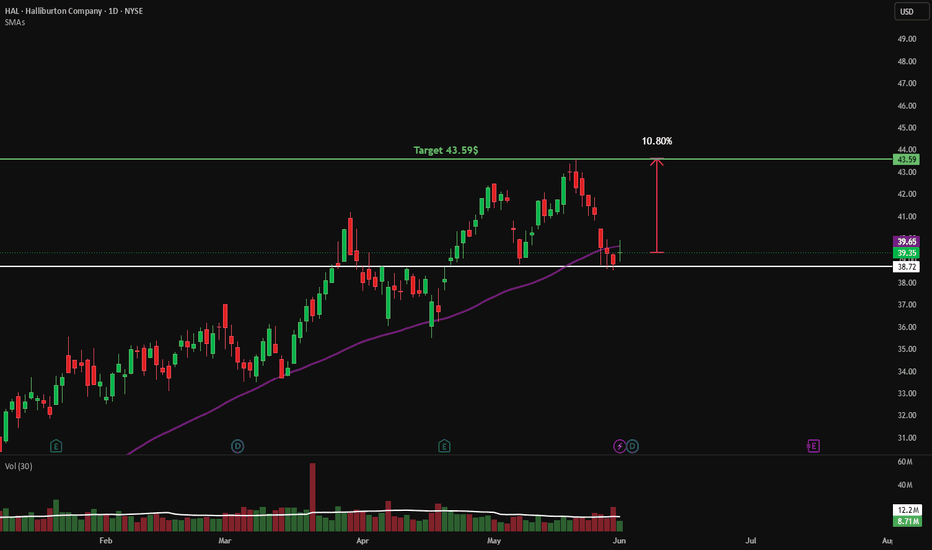Click the 41.00 price axis label
Screen dimensions: 932x550
pyautogui.click(x=906, y=216)
